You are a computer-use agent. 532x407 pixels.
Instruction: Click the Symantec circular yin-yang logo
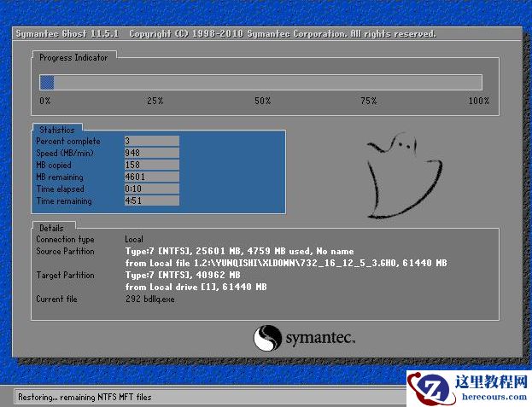[267, 338]
